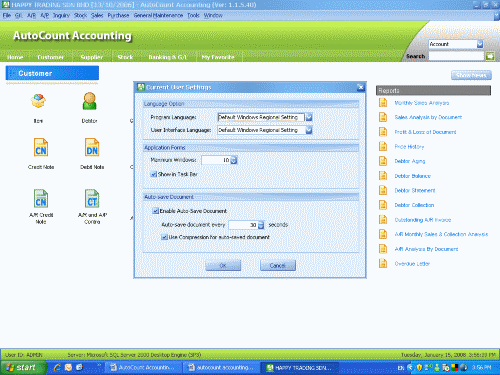Click the auto-save interval value field
This screenshot has height=375, width=500.
point(243,225)
